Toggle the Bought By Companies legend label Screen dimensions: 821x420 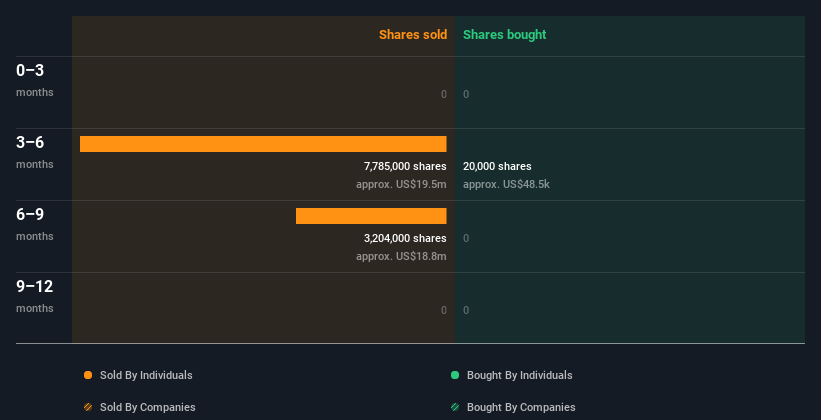(521, 407)
